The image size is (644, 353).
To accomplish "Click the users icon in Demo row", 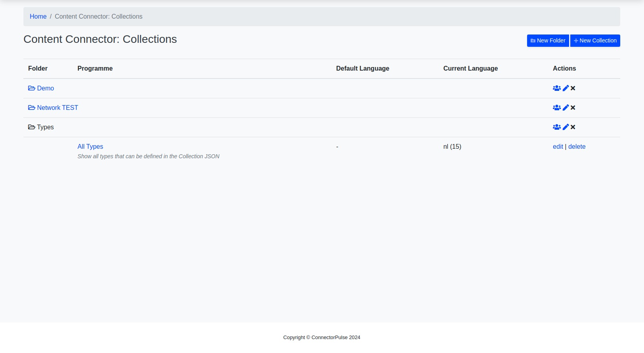I will [556, 88].
